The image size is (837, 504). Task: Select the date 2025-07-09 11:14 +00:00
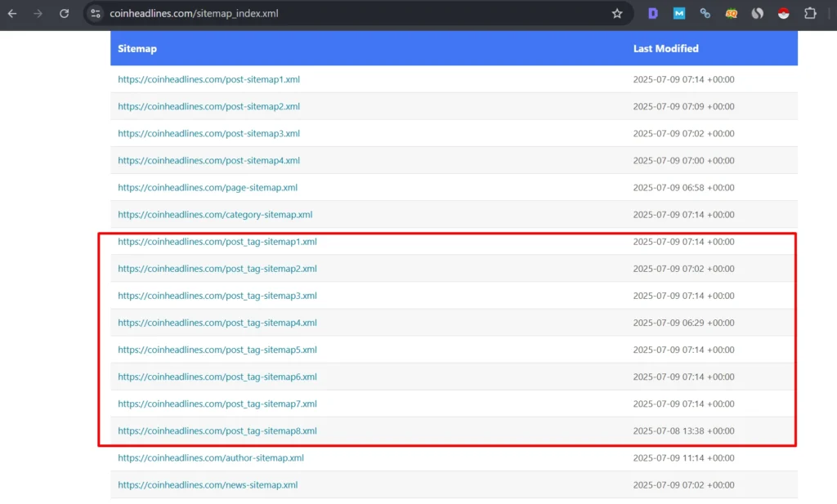point(684,457)
